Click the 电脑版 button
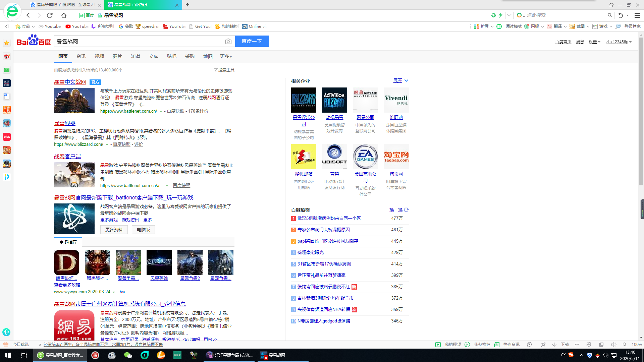Screen dimensions: 644x362 [143, 230]
